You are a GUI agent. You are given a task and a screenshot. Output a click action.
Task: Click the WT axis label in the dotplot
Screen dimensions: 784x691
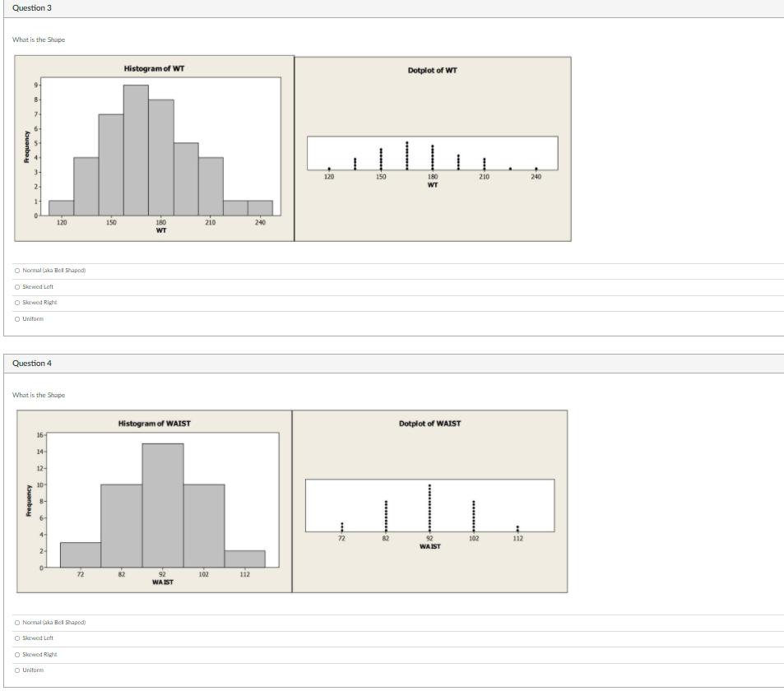click(431, 185)
